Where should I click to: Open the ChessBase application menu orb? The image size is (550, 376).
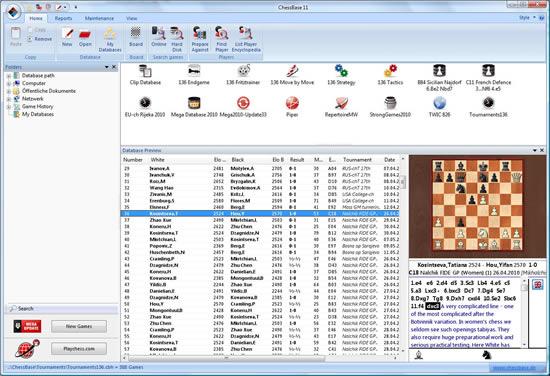point(13,12)
